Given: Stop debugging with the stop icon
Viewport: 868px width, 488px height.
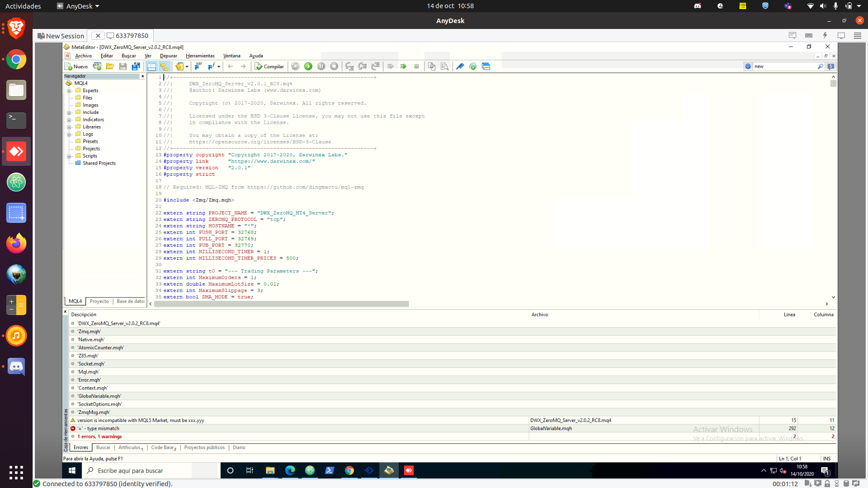Looking at the screenshot, I should (334, 66).
